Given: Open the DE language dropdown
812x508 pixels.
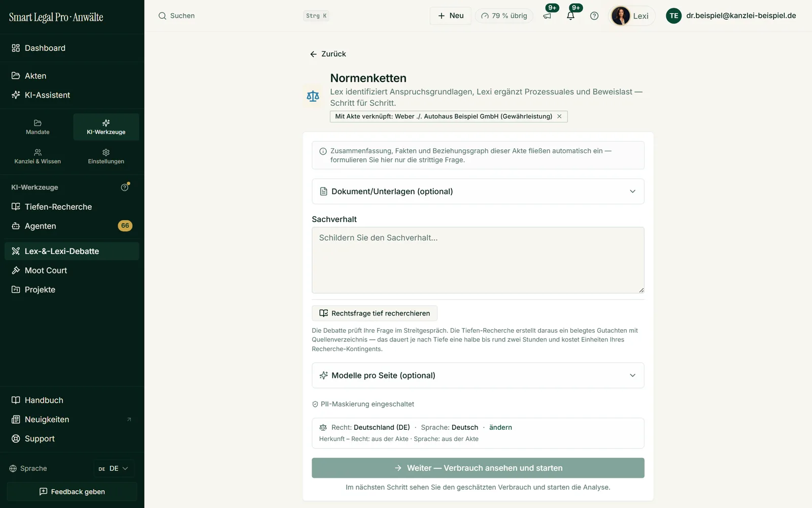Looking at the screenshot, I should (114, 468).
